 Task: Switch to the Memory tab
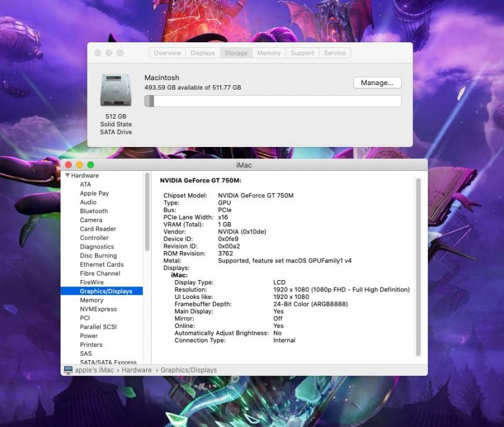tap(269, 53)
